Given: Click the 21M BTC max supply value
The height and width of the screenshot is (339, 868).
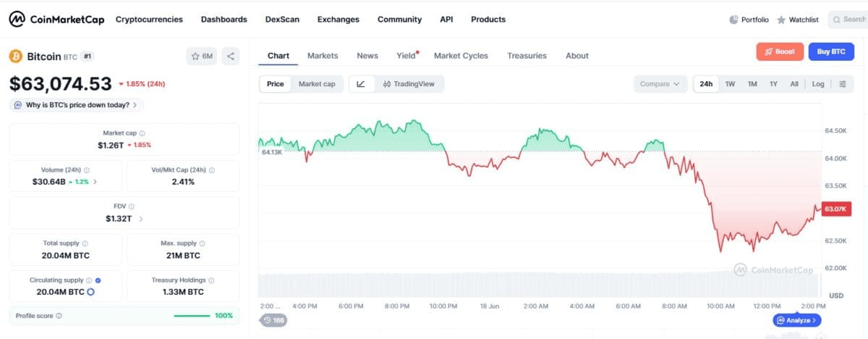Looking at the screenshot, I should click(x=183, y=255).
